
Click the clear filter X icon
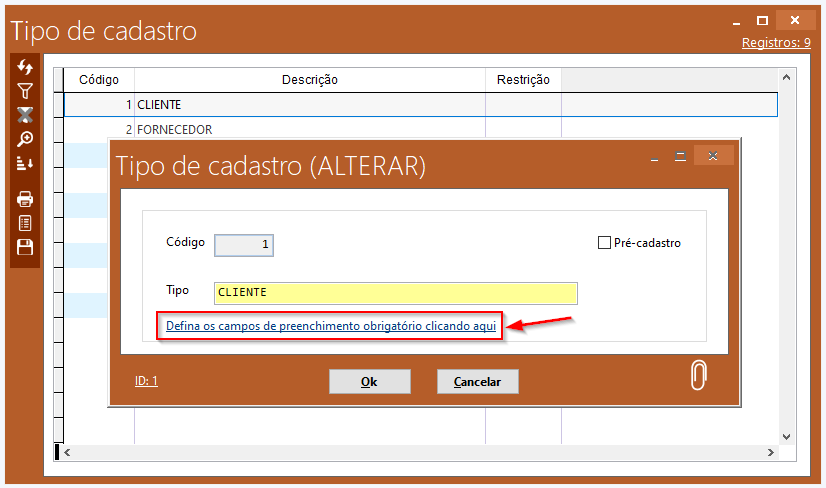25,115
